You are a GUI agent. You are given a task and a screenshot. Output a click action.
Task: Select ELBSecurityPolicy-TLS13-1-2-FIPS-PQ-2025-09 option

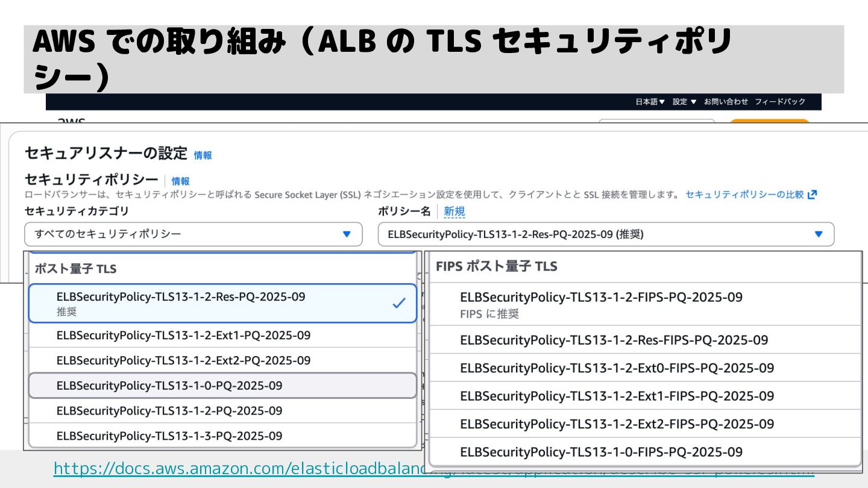click(x=644, y=304)
